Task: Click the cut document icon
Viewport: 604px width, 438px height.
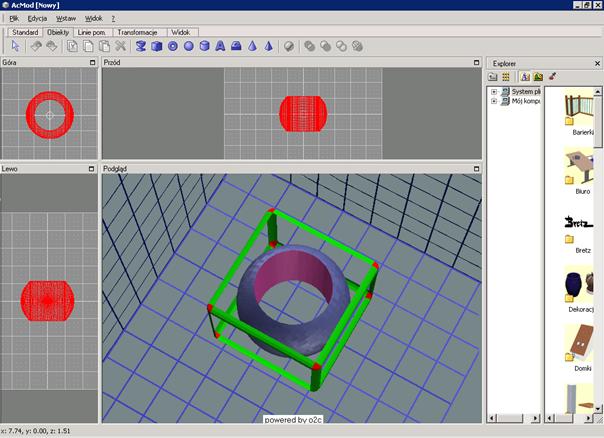Action: tap(72, 46)
